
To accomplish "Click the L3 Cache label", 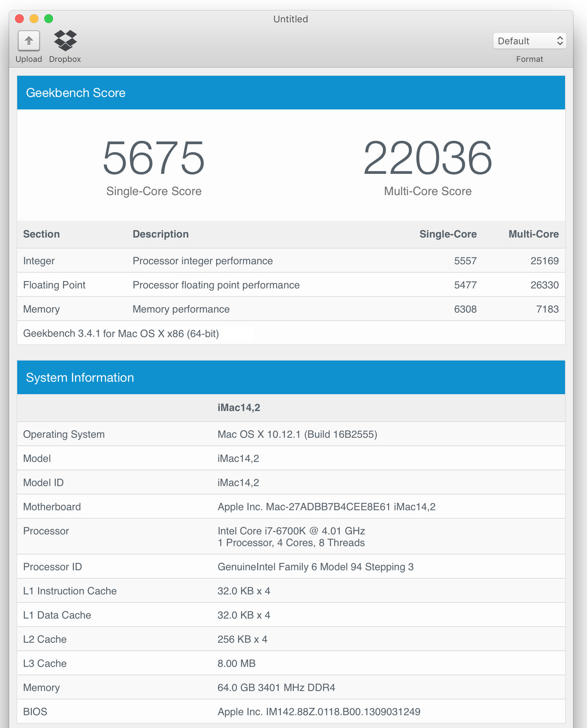I will (45, 664).
